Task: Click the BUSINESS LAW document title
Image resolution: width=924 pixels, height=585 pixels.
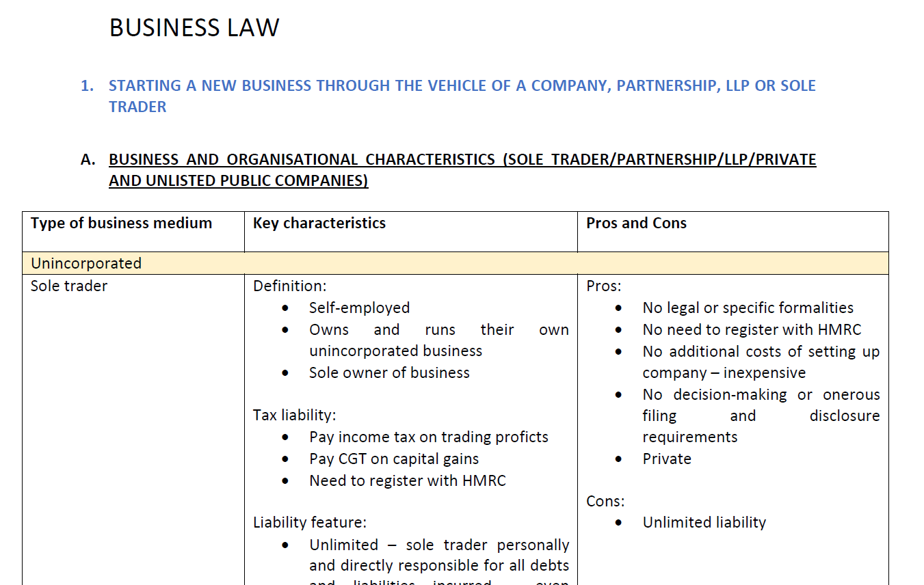Action: click(x=194, y=28)
